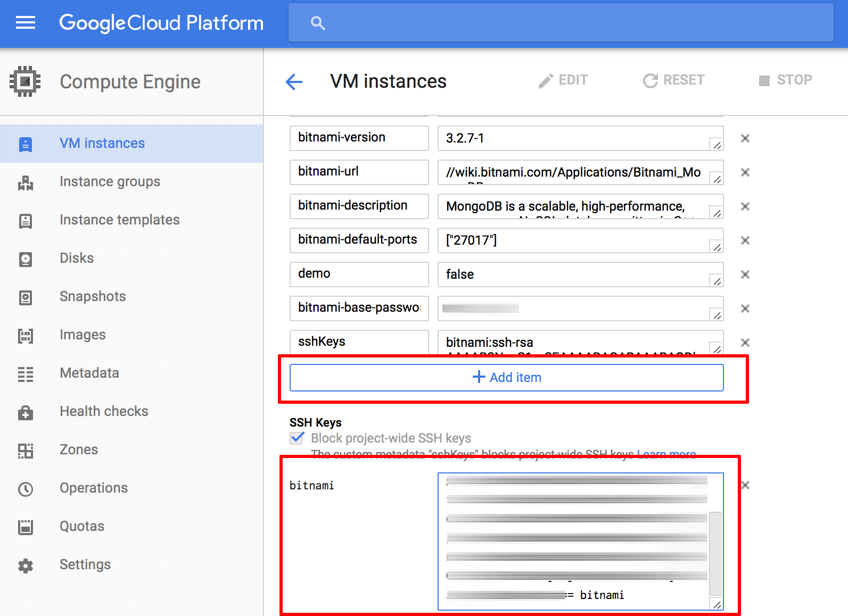The image size is (848, 616).
Task: Click the top search bar field
Action: point(561,23)
